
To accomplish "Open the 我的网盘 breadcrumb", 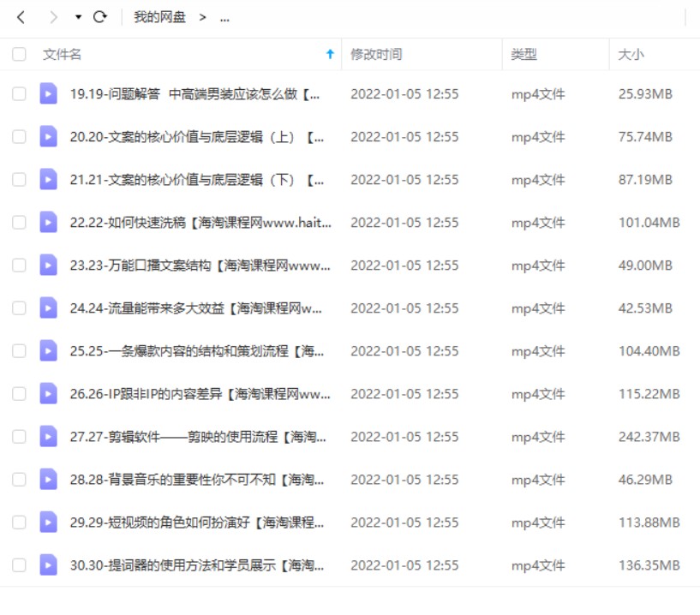I will (x=159, y=17).
